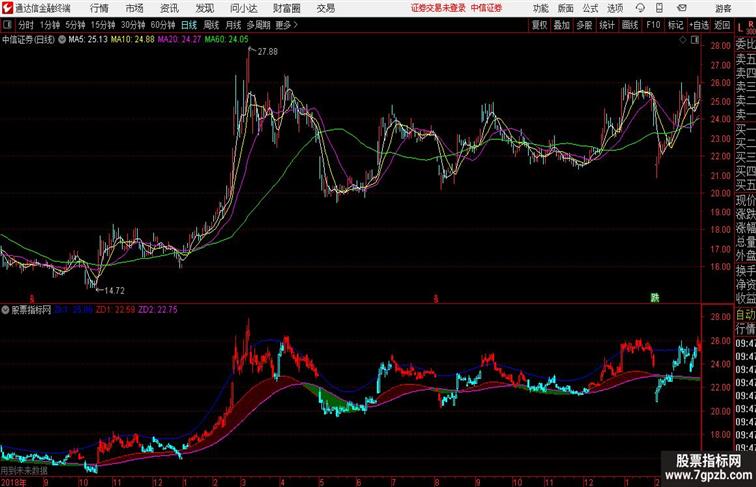This screenshot has height=487, width=756.
Task: Select the 日线 daily period tab
Action: [189, 25]
